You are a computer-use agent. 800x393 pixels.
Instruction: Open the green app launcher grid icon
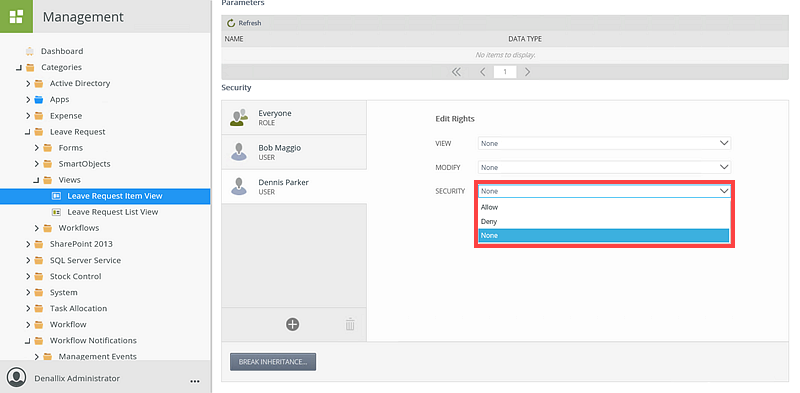pos(16,16)
